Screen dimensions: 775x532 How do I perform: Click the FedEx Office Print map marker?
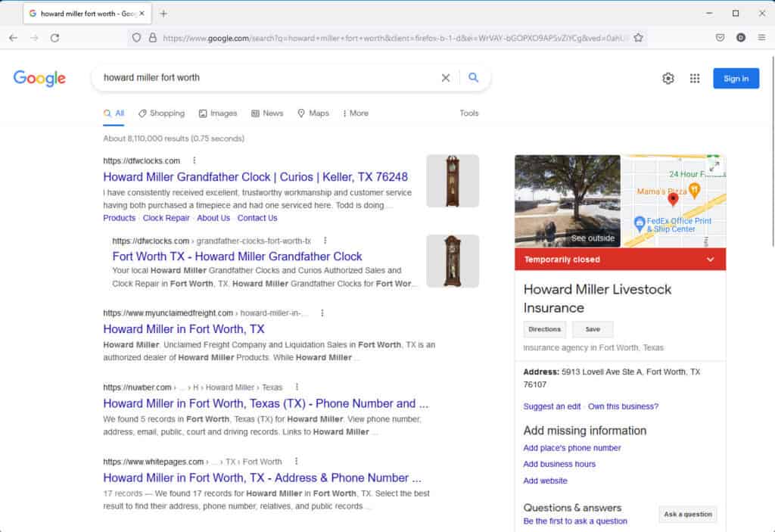640,223
